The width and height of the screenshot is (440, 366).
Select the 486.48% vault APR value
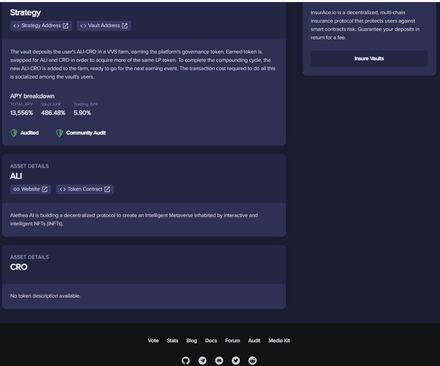coord(53,113)
